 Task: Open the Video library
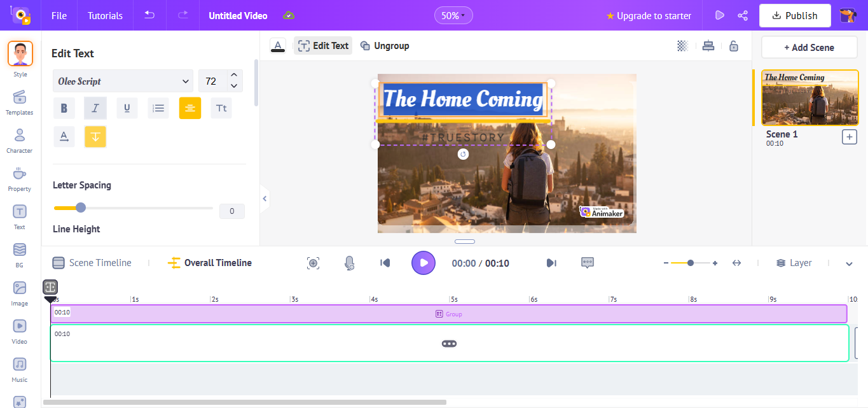click(x=20, y=331)
